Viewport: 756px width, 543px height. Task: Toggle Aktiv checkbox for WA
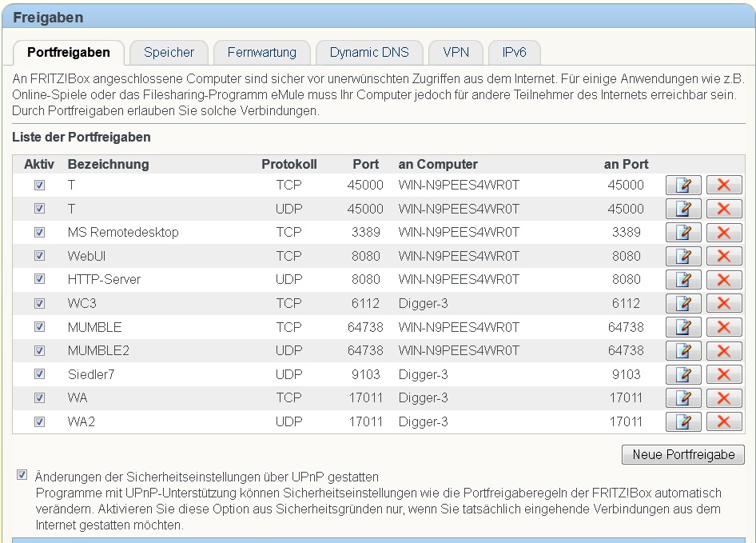click(39, 397)
